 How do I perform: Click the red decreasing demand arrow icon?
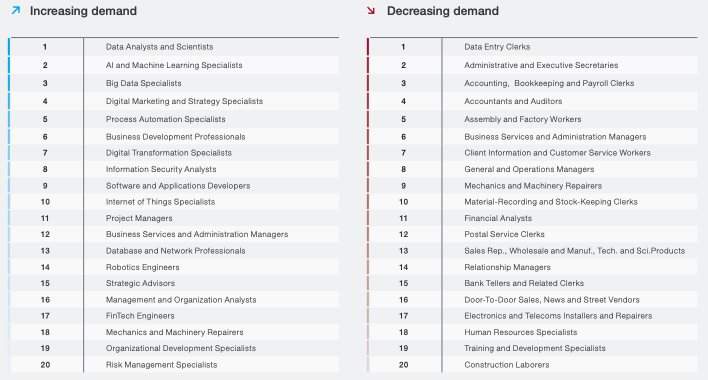371,10
